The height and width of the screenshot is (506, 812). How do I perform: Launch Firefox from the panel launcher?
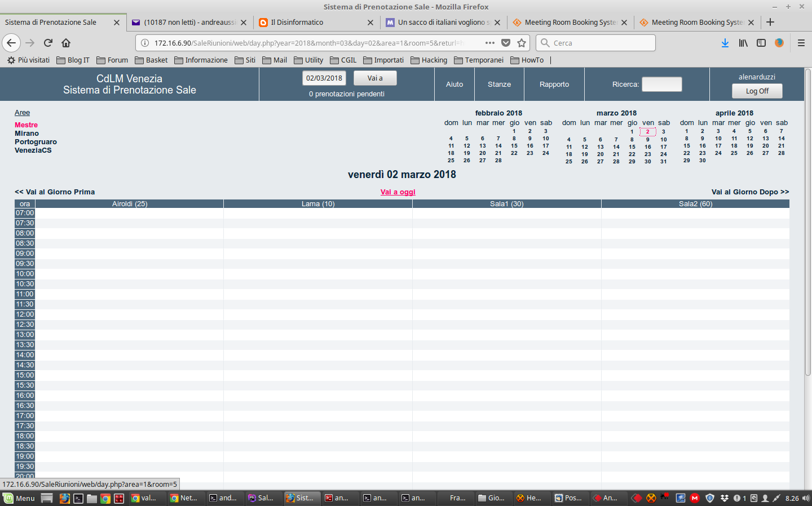click(65, 498)
